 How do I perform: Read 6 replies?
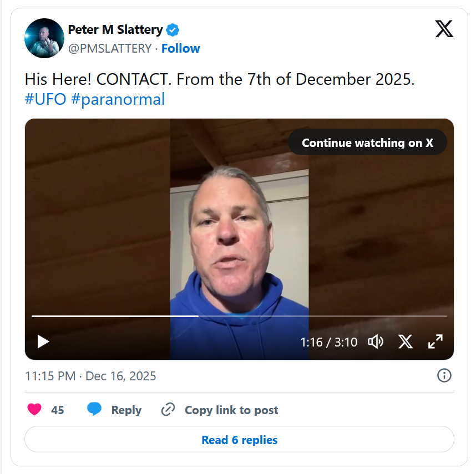(239, 440)
